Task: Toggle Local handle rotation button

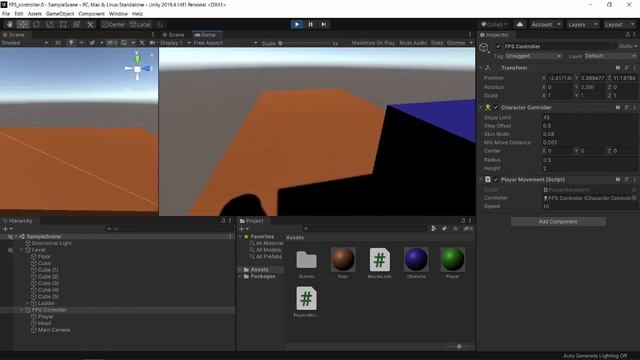Action: [x=140, y=24]
